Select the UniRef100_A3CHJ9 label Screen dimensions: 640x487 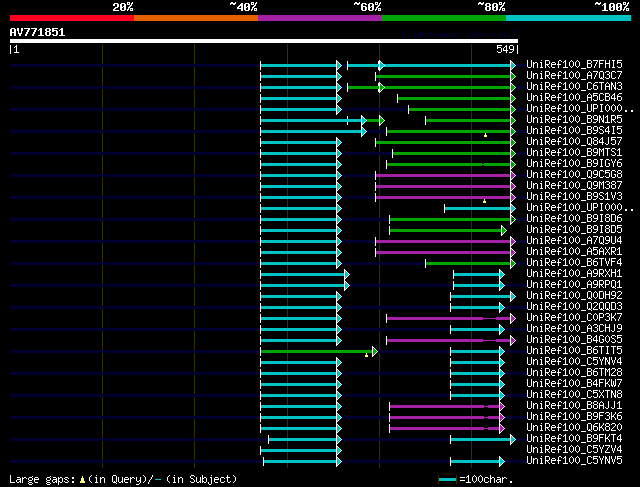(x=574, y=329)
